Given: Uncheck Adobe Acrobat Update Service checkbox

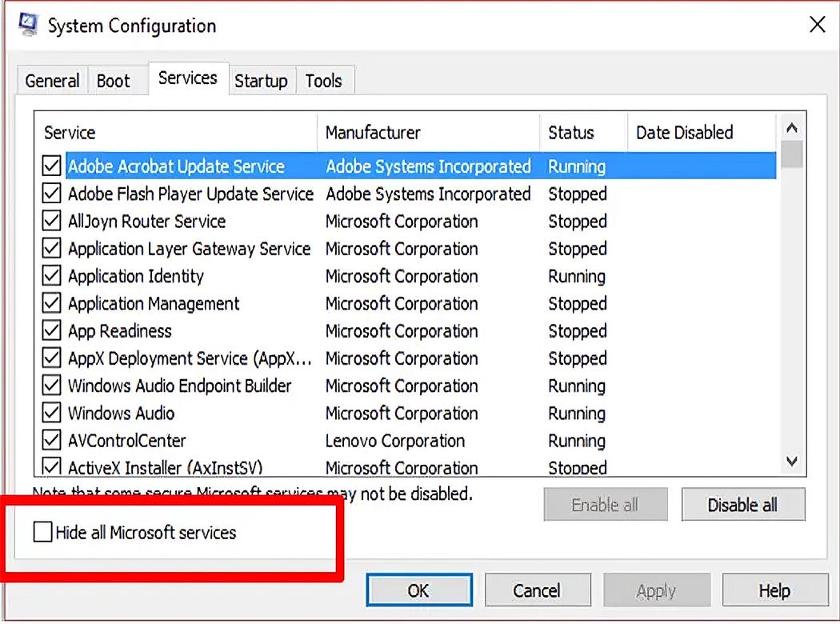Looking at the screenshot, I should click(51, 166).
